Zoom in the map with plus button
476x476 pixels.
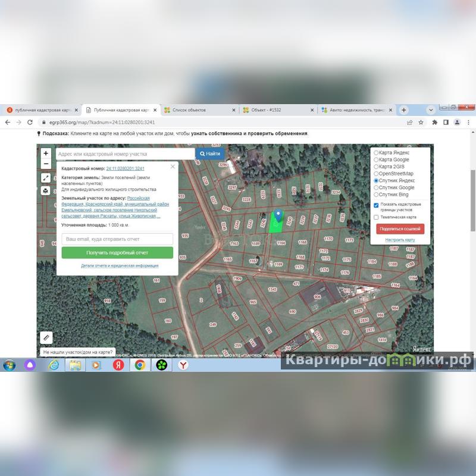pos(46,153)
